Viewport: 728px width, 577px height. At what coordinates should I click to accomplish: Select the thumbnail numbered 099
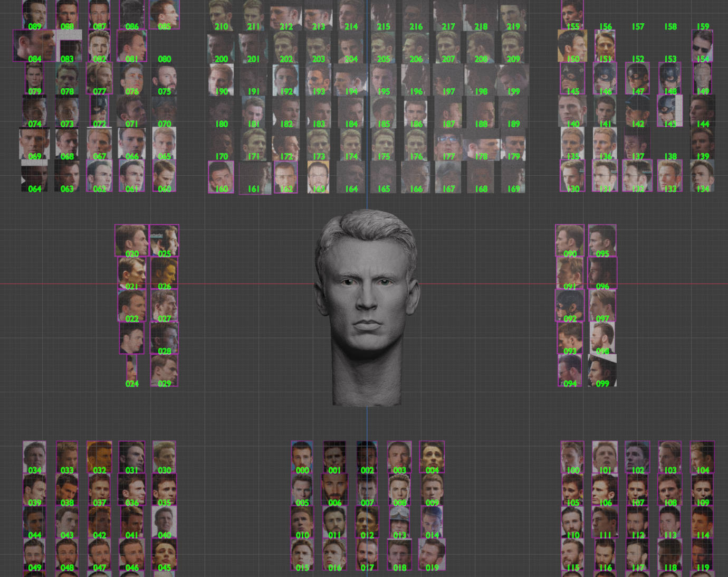pyautogui.click(x=602, y=370)
